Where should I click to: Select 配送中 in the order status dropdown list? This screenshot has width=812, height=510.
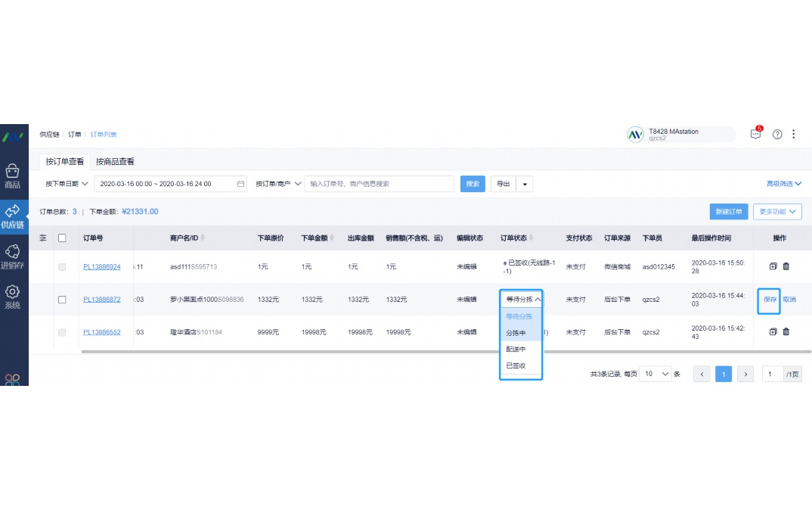point(516,350)
